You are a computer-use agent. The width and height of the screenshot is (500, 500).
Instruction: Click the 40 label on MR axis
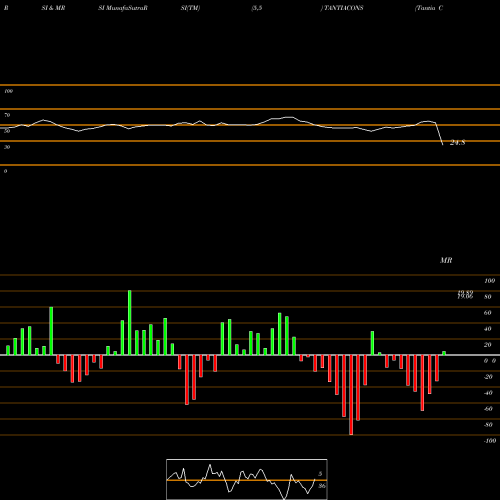coord(488,329)
